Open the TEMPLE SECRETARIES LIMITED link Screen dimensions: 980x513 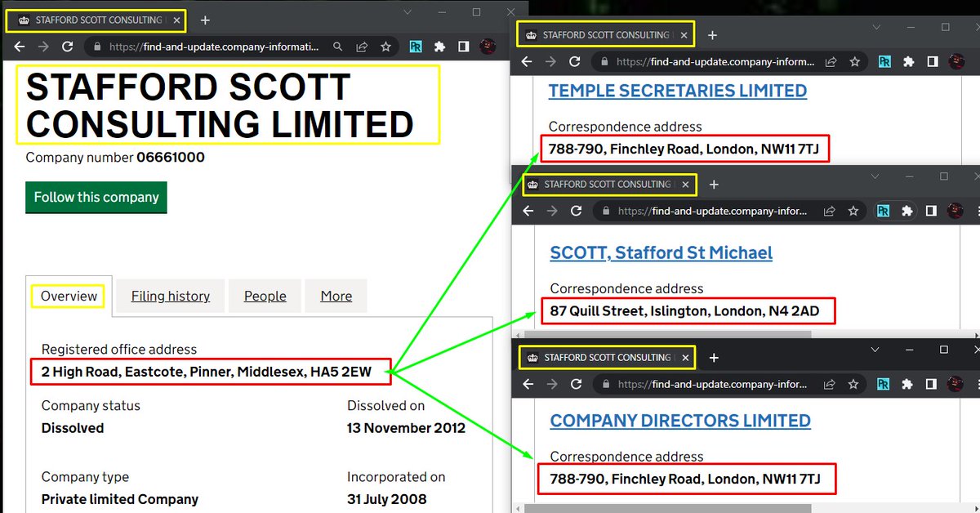point(678,91)
